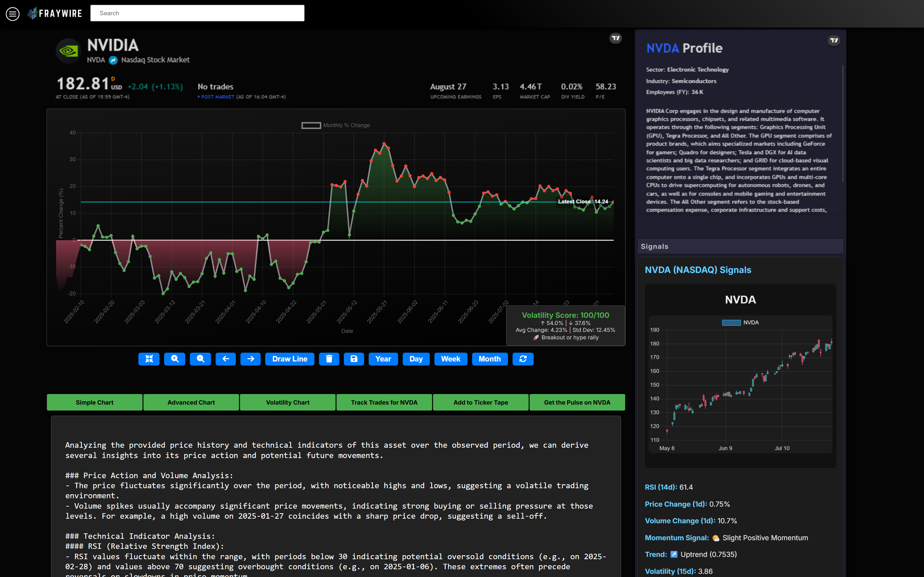Click the Trend uptrend arrow icon
The image size is (924, 577).
(x=674, y=555)
